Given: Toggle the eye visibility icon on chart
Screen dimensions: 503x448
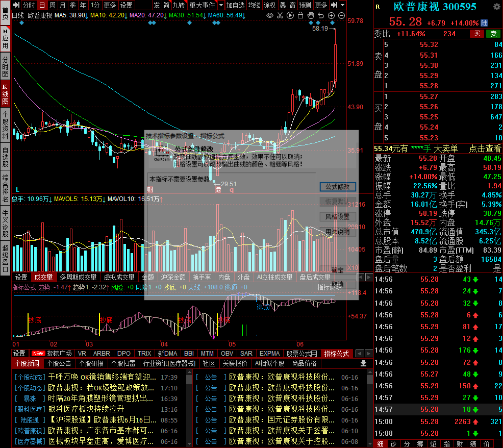Looking at the screenshot, I should 270,15.
